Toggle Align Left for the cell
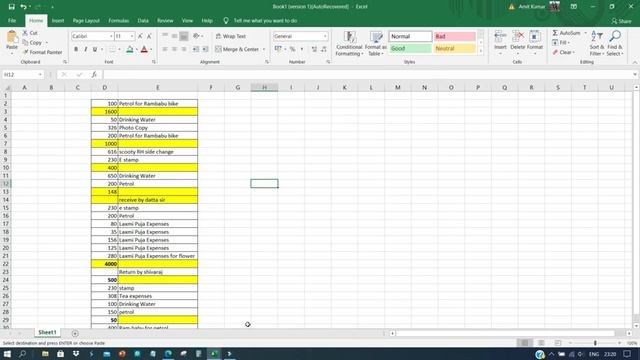 pyautogui.click(x=165, y=49)
